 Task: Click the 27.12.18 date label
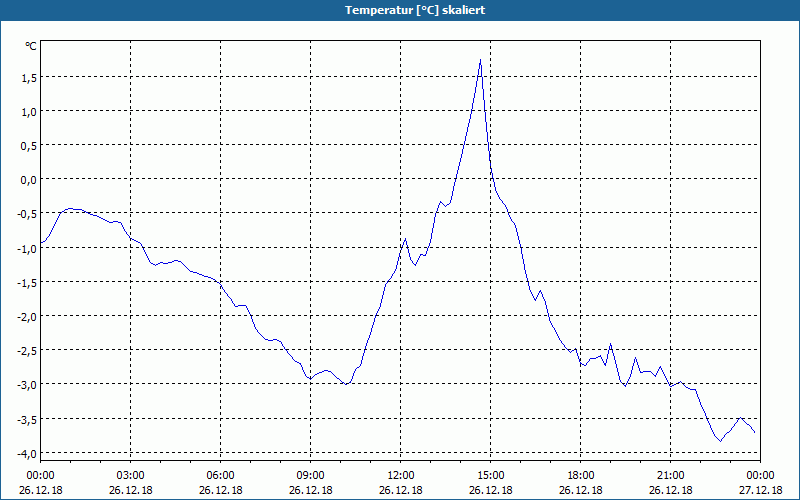760,490
